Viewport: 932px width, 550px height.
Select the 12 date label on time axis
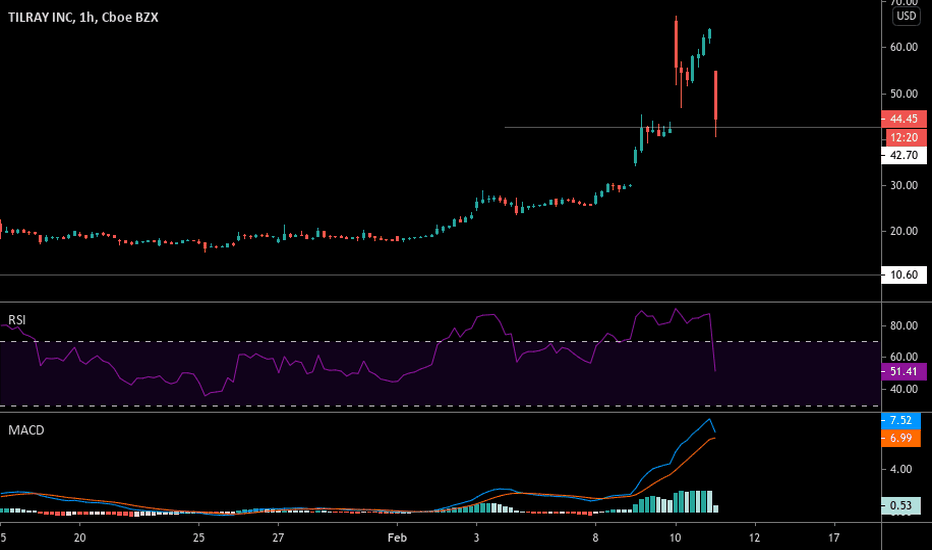pos(754,538)
